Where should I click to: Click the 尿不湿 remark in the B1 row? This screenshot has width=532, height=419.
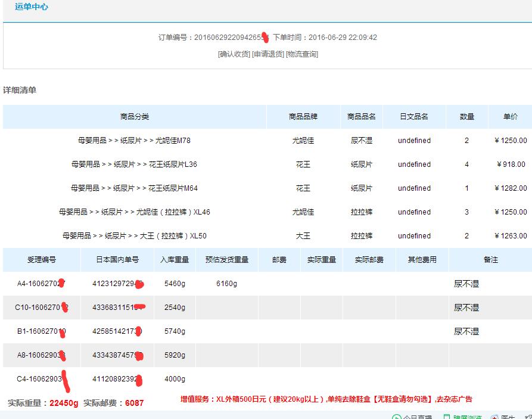click(466, 331)
